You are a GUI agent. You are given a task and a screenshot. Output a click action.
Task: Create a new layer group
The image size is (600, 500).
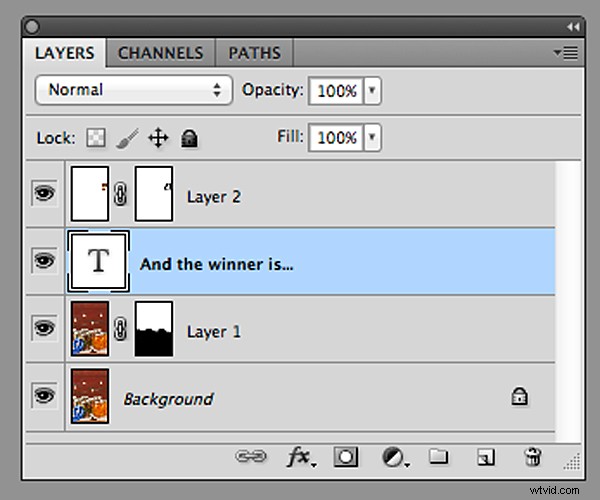(x=438, y=457)
